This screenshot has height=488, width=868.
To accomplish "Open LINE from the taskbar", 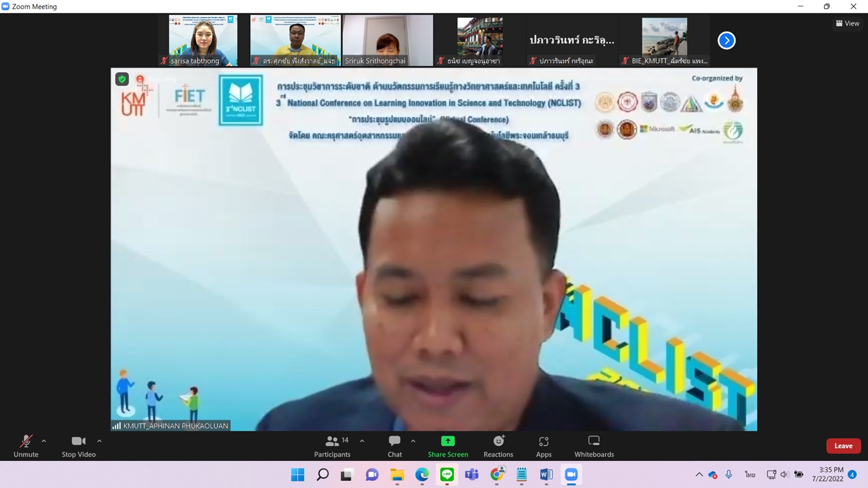I will 447,474.
